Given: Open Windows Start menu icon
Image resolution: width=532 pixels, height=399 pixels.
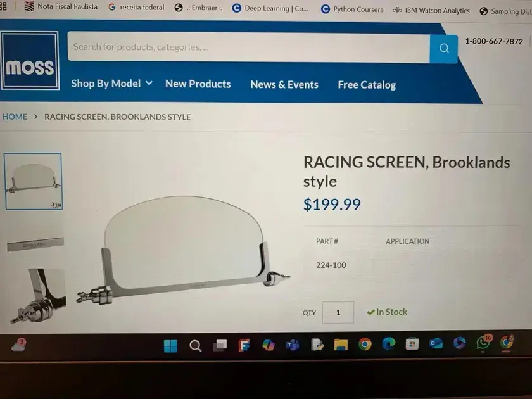Looking at the screenshot, I should click(170, 346).
